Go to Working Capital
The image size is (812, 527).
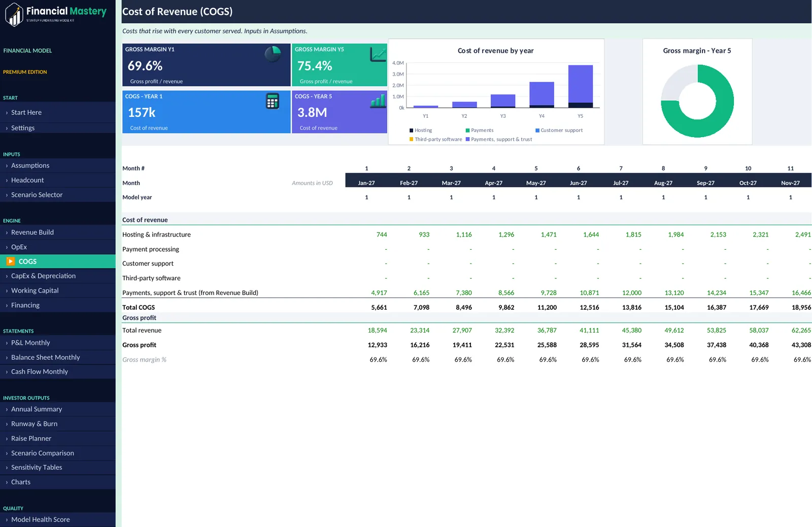tap(58, 291)
